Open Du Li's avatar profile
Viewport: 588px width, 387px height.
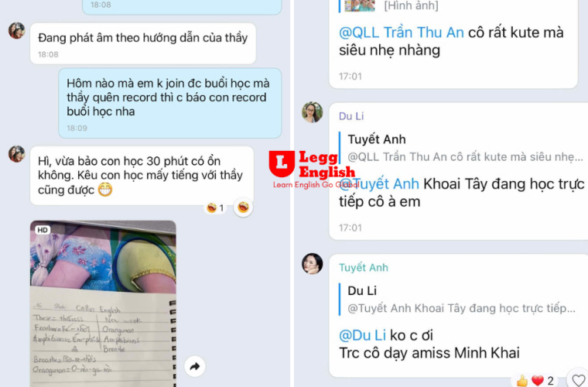tap(312, 112)
